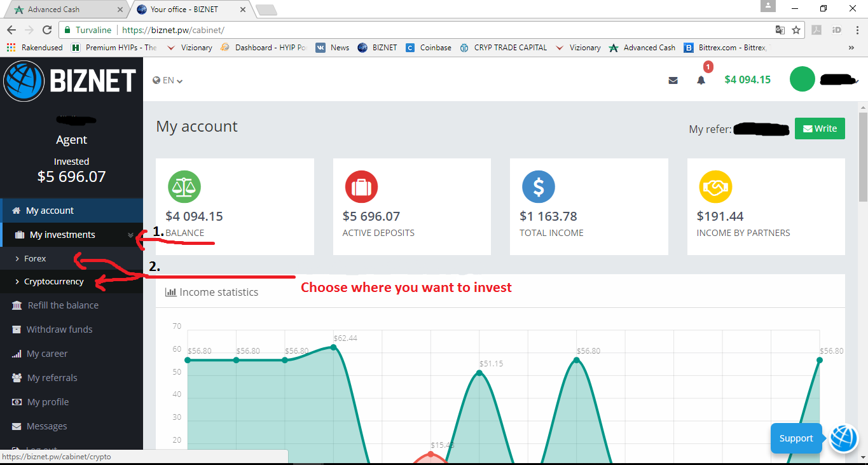This screenshot has width=868, height=465.
Task: Click the blue Support button
Action: tap(796, 438)
